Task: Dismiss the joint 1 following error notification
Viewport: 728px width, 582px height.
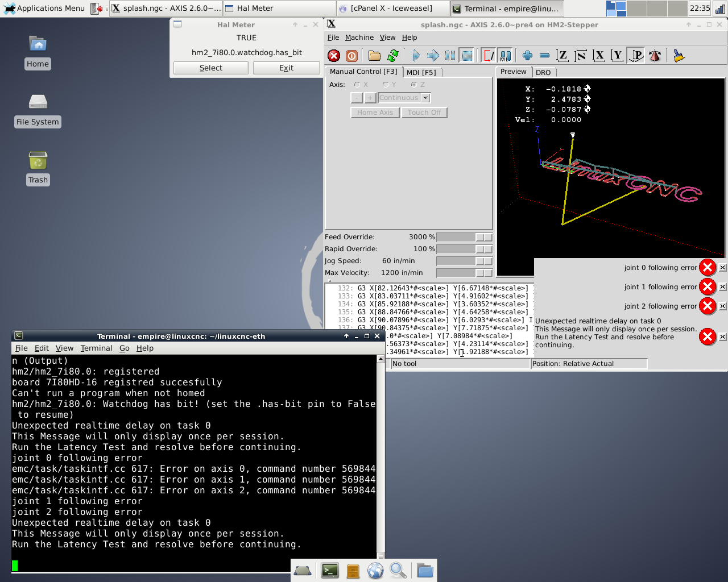Action: click(722, 287)
